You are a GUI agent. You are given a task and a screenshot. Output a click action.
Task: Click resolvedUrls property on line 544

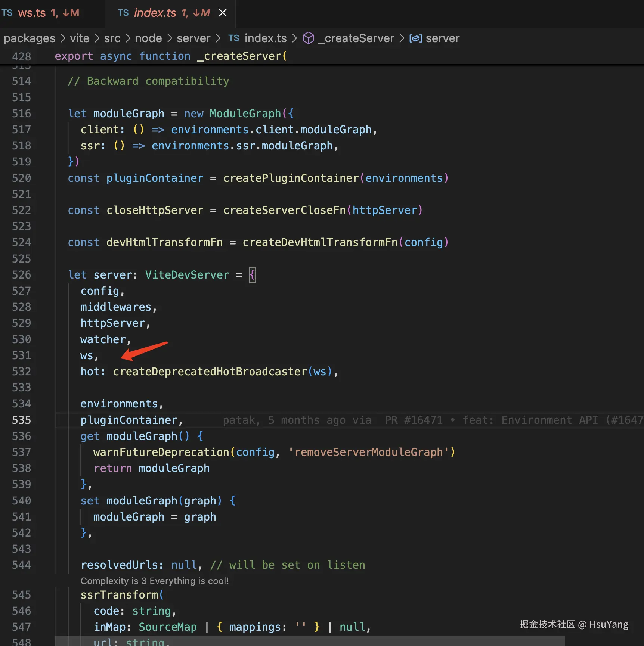[119, 565]
